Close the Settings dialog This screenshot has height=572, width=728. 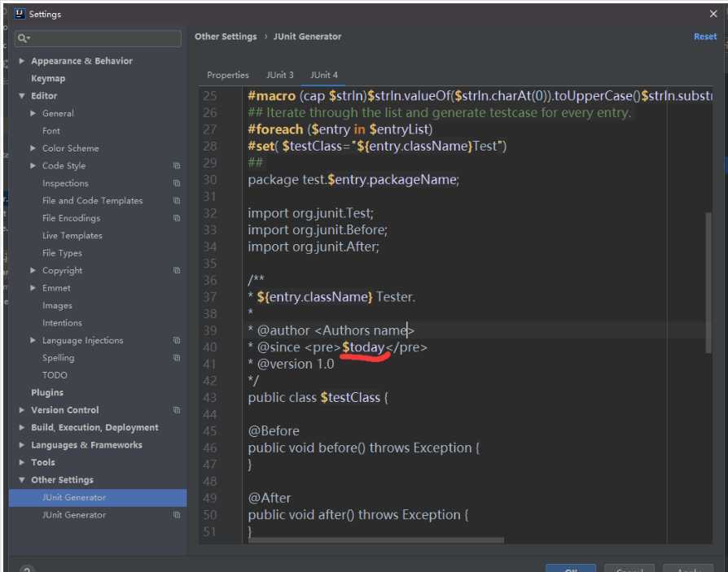(713, 14)
